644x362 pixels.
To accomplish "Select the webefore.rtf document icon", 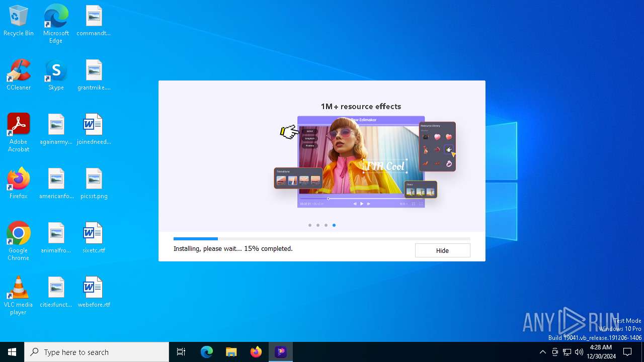I will click(x=94, y=293).
